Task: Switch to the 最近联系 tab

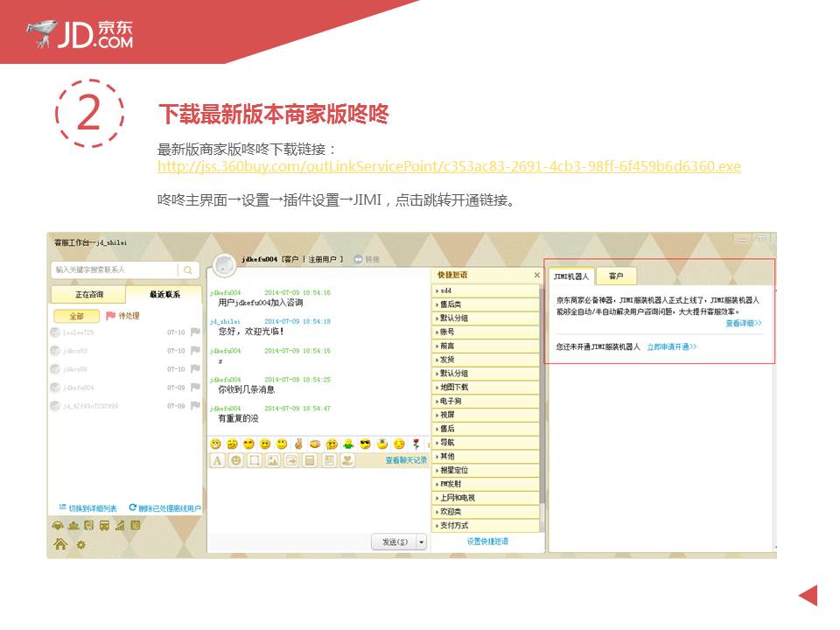Action: click(164, 295)
